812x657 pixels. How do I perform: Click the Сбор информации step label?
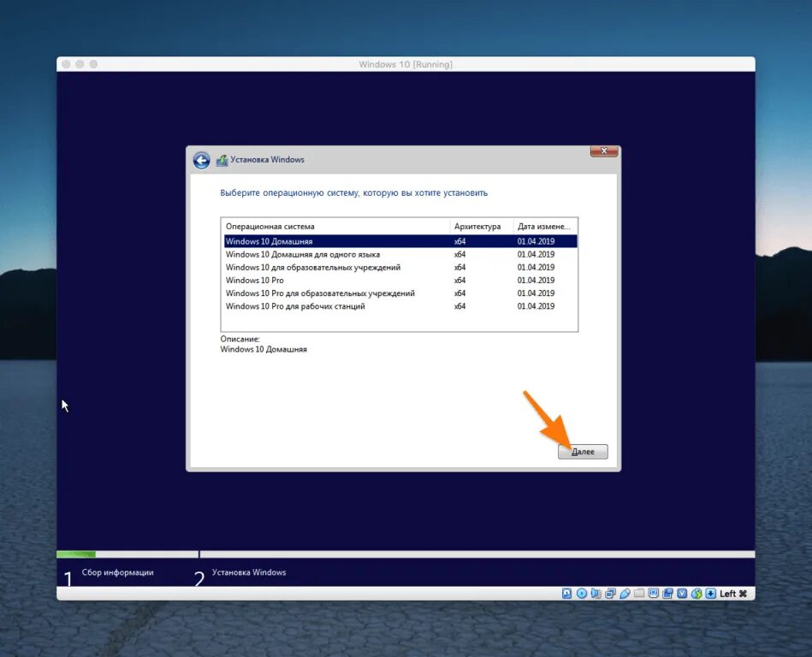click(117, 572)
